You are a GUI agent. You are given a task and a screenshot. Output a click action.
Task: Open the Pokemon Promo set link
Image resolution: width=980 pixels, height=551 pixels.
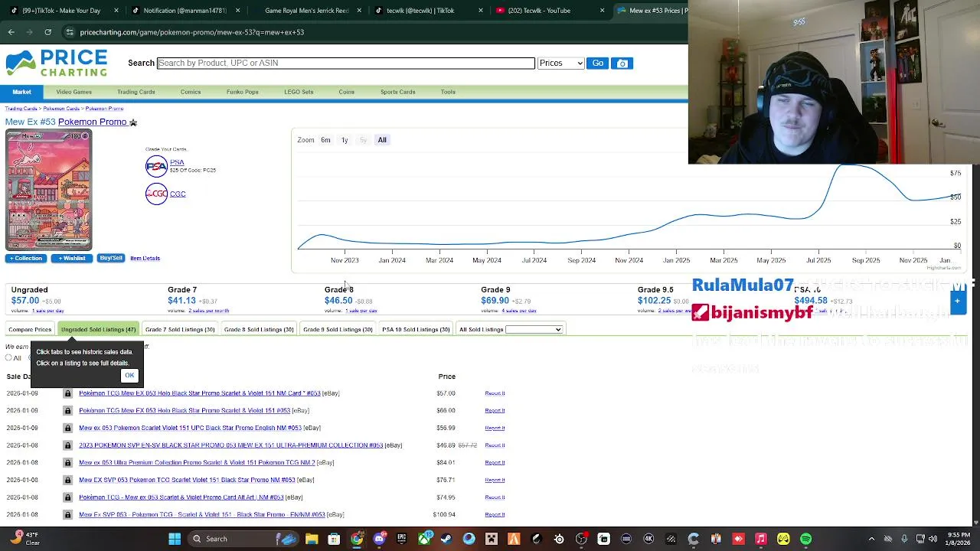(92, 122)
